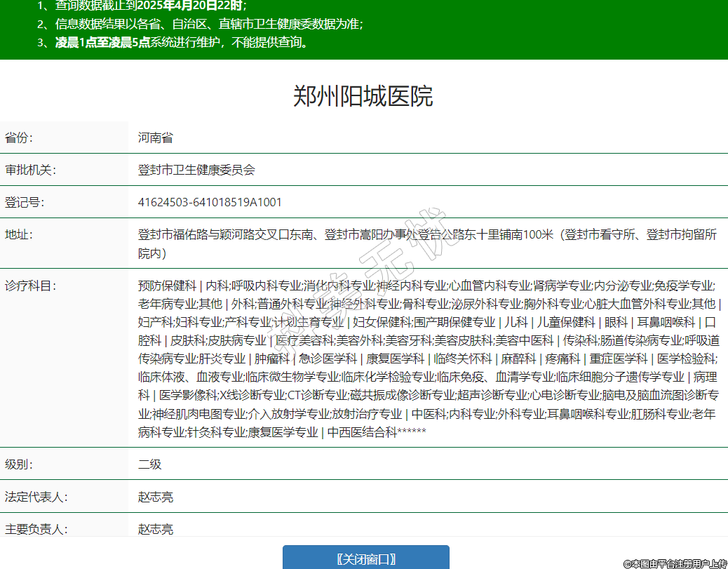The height and width of the screenshot is (569, 728).
Task: Click the hospital title 郑州阳城医院
Action: pos(363,96)
